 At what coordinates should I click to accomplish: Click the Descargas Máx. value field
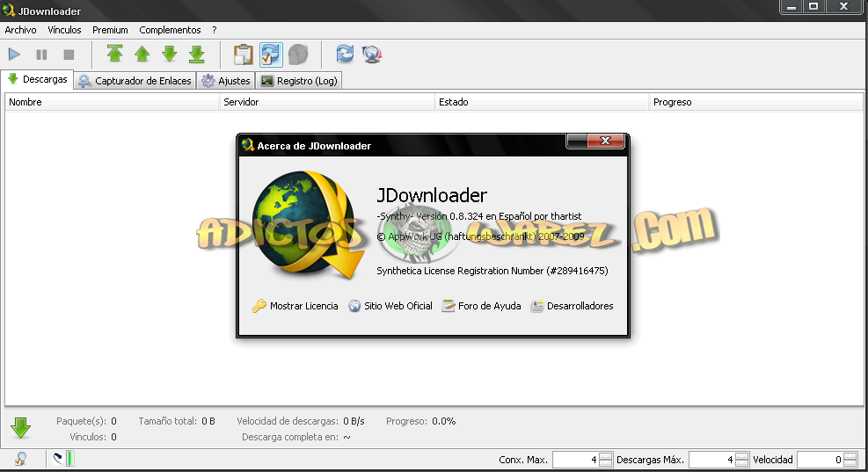[x=711, y=460]
